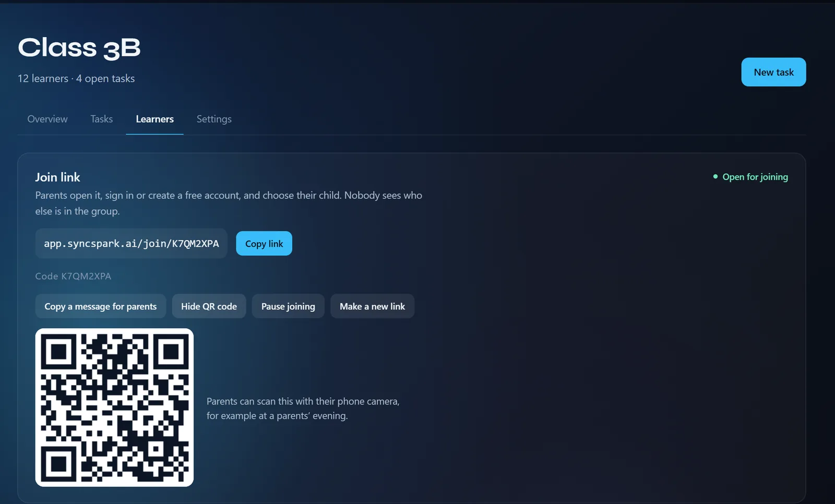Select the Learners tab
Viewport: 835px width, 504px height.
(154, 119)
